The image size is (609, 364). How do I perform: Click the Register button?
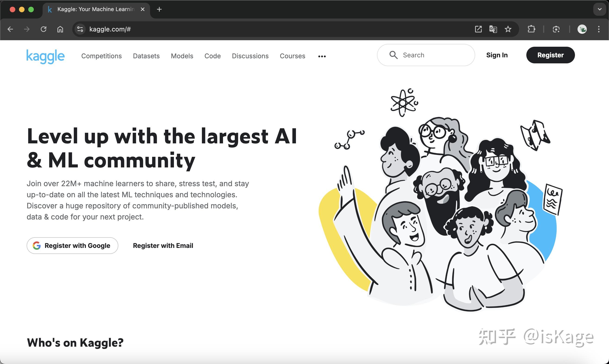pyautogui.click(x=550, y=55)
